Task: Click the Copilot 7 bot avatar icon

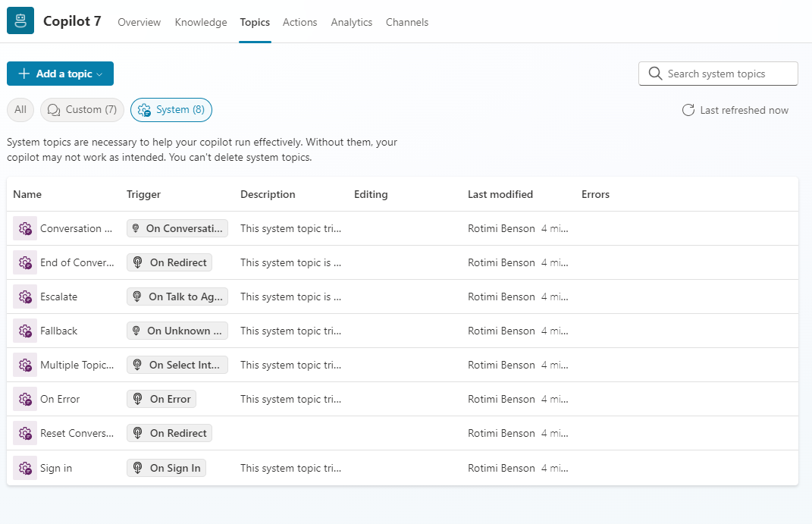Action: pos(20,20)
